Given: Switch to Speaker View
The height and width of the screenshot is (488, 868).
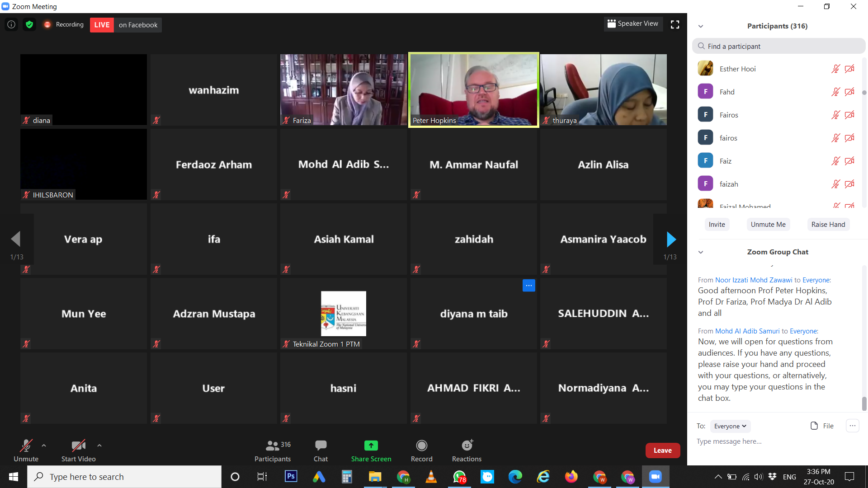Looking at the screenshot, I should [633, 23].
